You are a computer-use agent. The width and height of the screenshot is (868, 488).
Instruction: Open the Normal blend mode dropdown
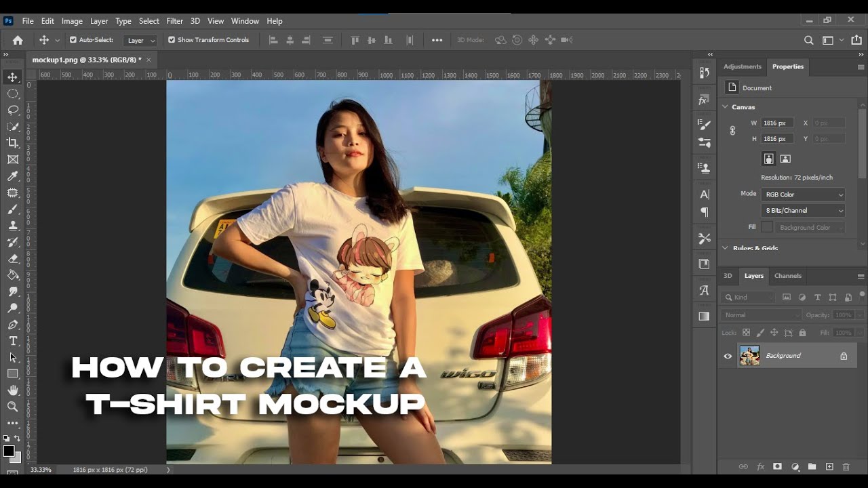click(x=761, y=315)
